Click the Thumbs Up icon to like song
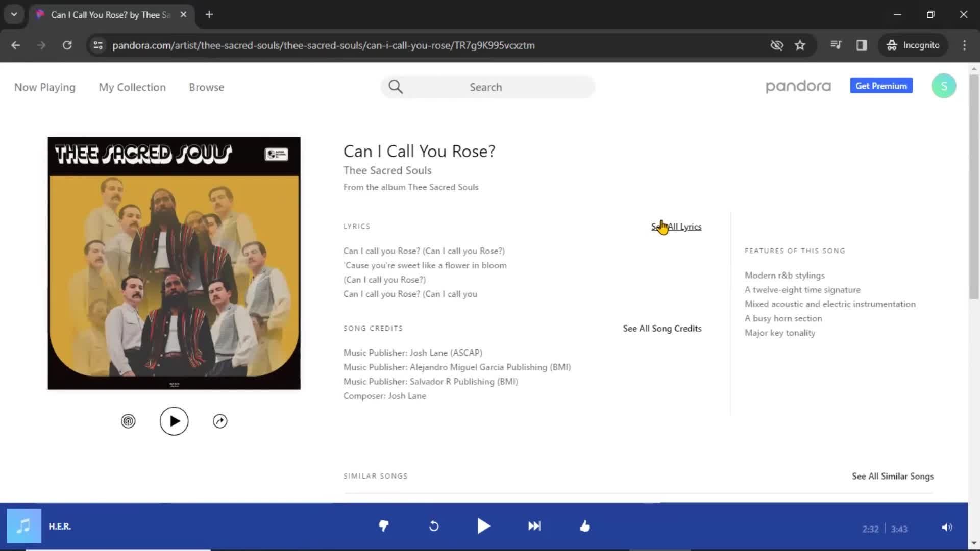Image resolution: width=980 pixels, height=551 pixels. (x=585, y=526)
